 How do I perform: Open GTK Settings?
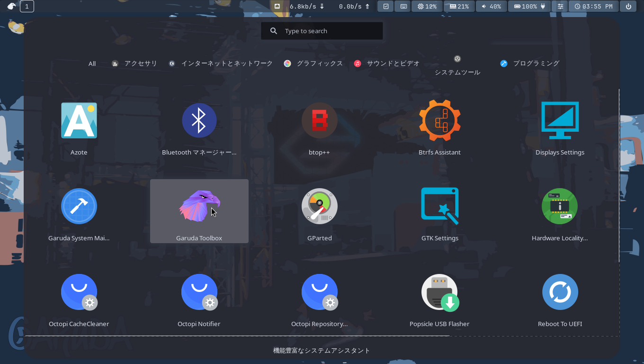pos(439,211)
